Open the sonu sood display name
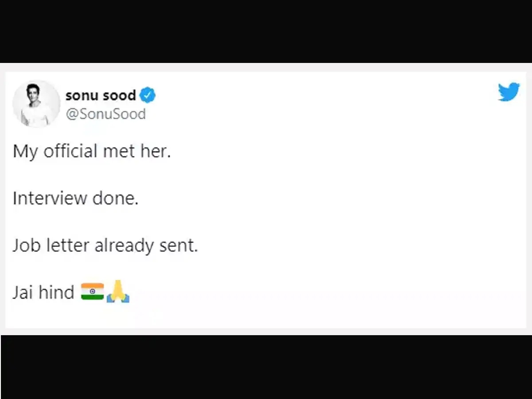 (x=101, y=95)
